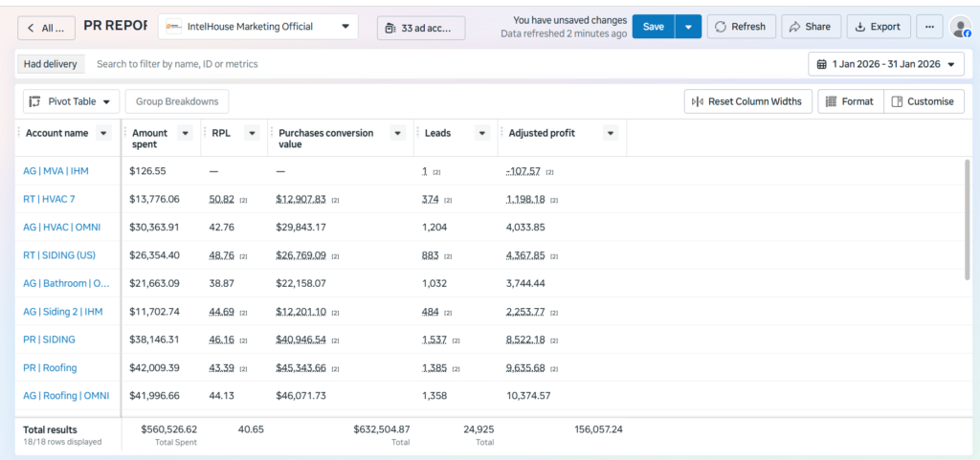The height and width of the screenshot is (460, 980).
Task: Go back to All reports
Action: pyautogui.click(x=46, y=28)
